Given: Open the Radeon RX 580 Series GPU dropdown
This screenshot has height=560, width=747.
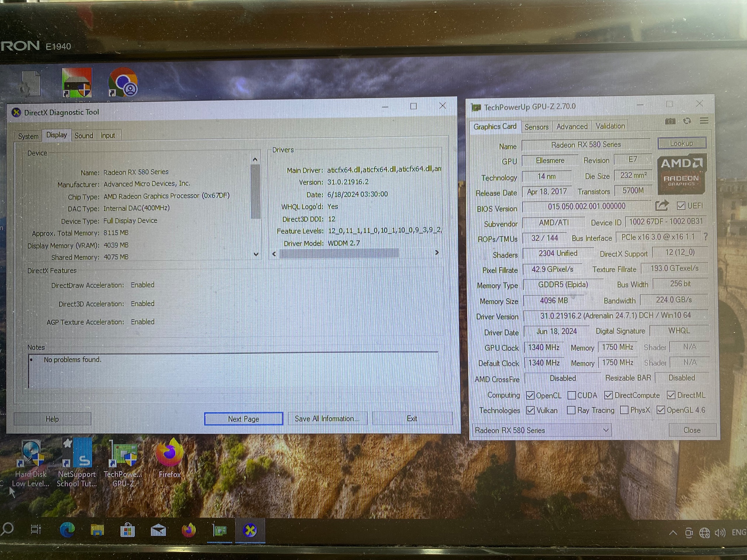Looking at the screenshot, I should 542,430.
